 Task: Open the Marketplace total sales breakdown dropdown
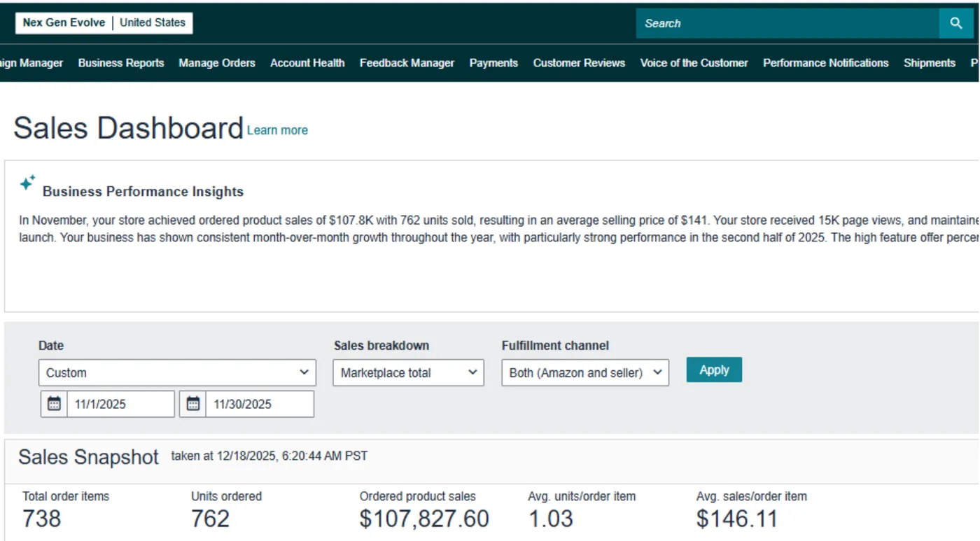[x=408, y=372]
